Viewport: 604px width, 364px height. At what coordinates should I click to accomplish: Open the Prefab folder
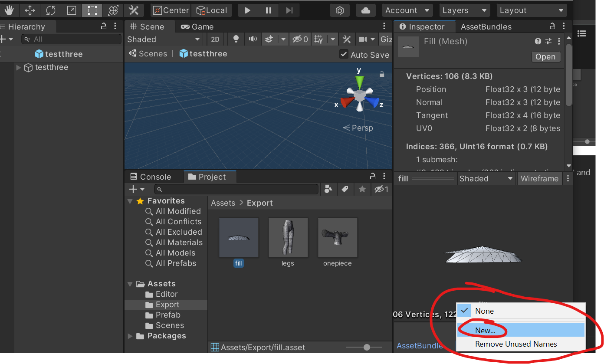click(x=168, y=315)
